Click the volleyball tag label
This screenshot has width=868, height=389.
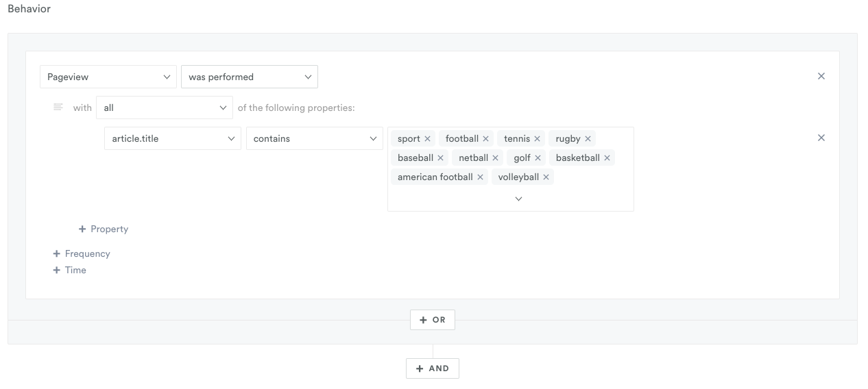(x=518, y=177)
